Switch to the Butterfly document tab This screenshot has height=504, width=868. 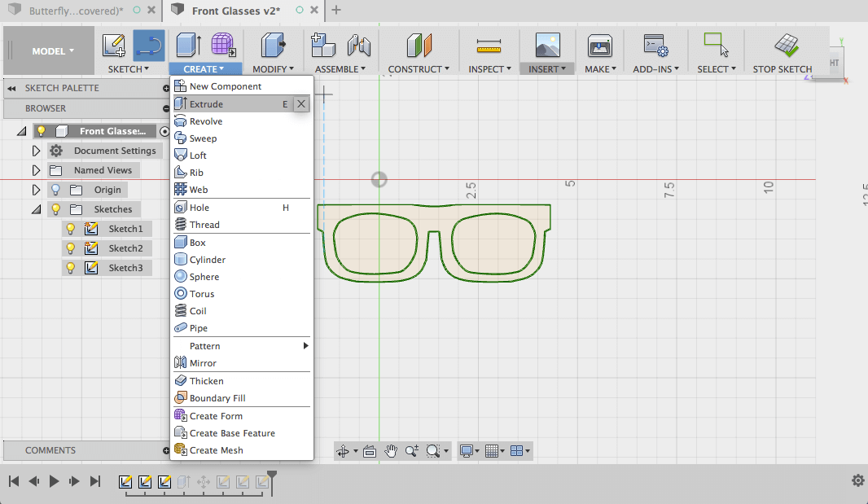point(75,11)
